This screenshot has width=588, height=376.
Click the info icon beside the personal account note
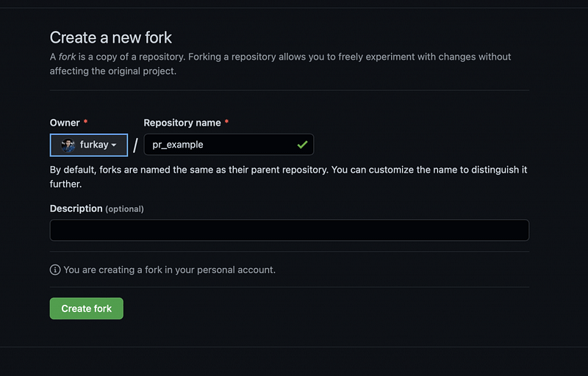coord(55,270)
